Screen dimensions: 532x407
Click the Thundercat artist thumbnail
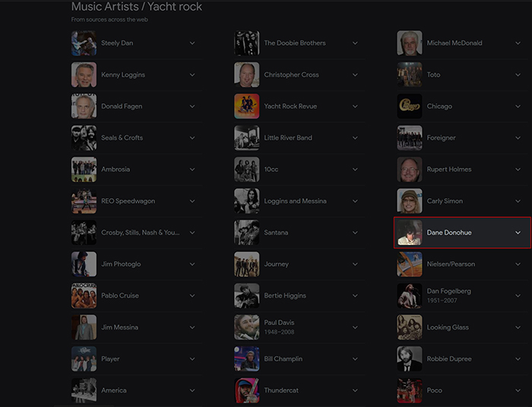point(247,390)
